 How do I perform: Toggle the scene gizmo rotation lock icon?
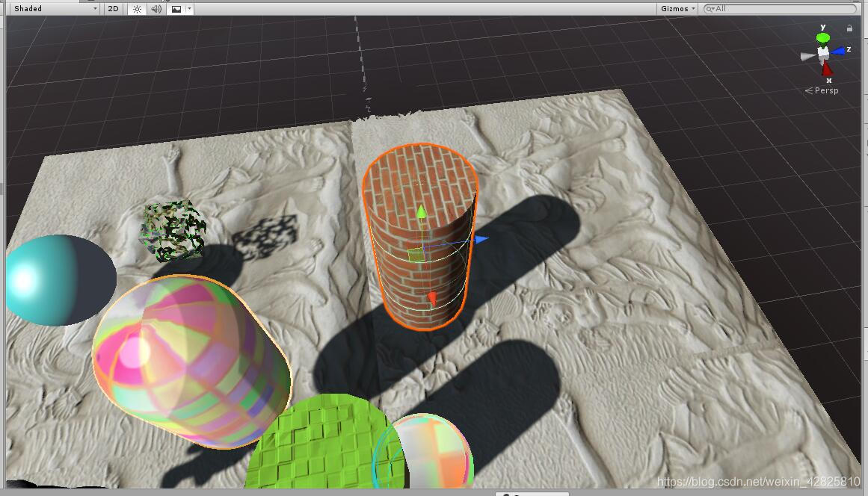tap(849, 28)
